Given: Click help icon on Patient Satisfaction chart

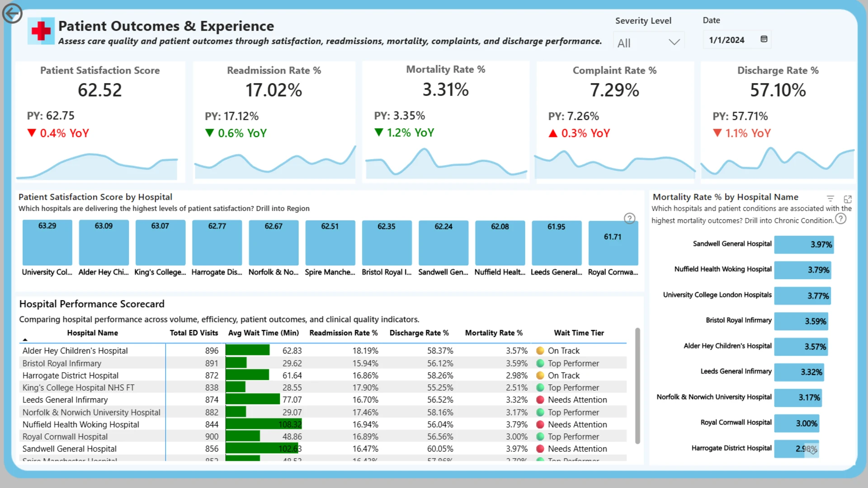Looking at the screenshot, I should [x=629, y=219].
